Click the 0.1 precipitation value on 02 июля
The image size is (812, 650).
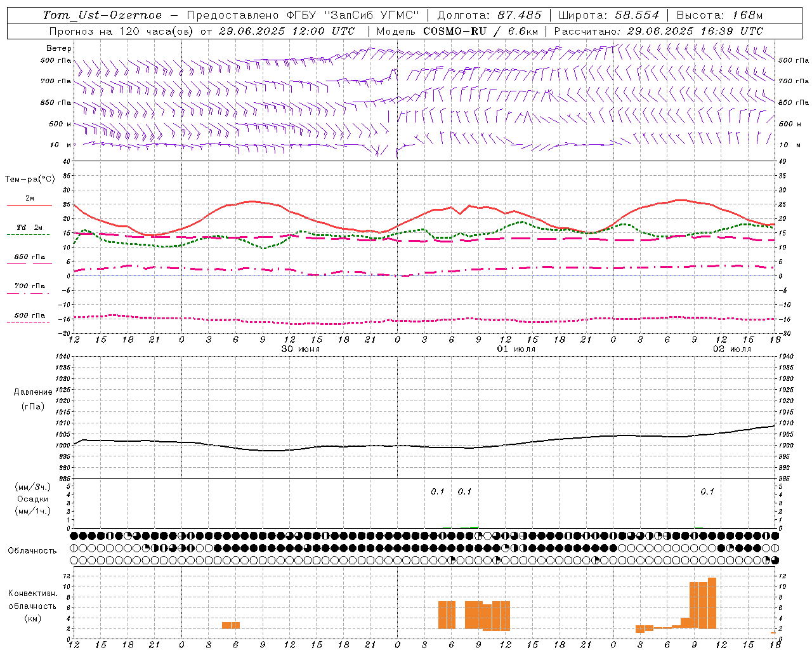tap(707, 491)
